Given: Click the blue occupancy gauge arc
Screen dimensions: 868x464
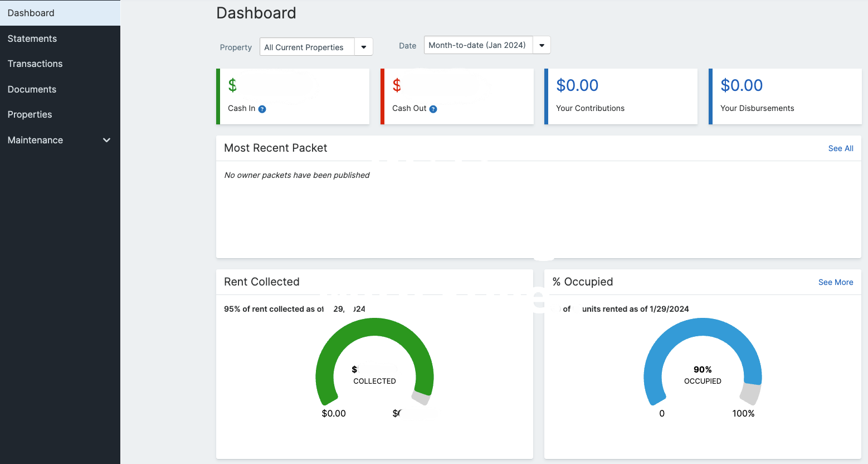Looking at the screenshot, I should [x=703, y=327].
